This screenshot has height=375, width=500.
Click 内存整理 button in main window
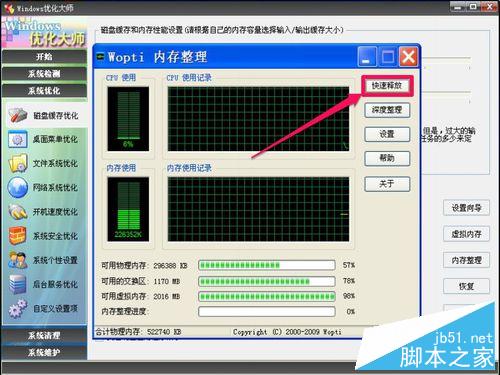(466, 260)
